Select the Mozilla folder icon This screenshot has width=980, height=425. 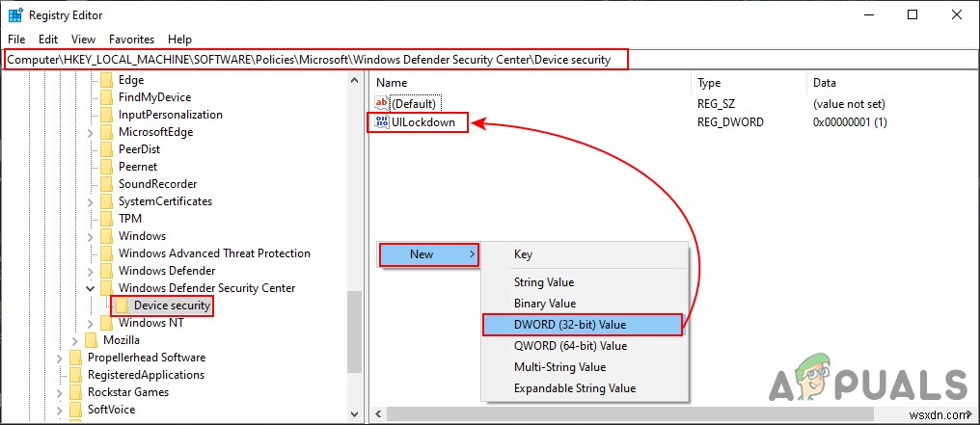click(x=92, y=340)
